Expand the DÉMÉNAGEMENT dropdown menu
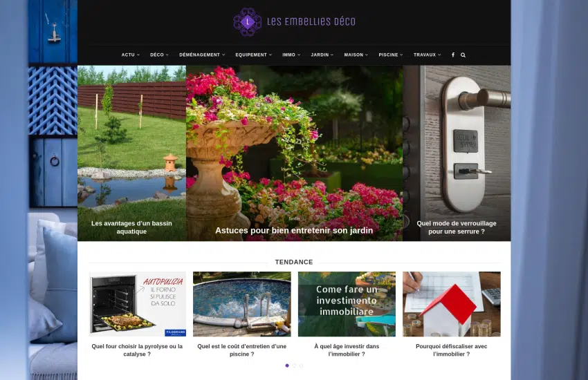 (202, 55)
